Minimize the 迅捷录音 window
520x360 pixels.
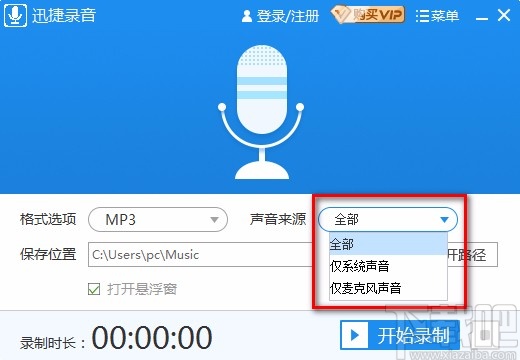point(482,19)
